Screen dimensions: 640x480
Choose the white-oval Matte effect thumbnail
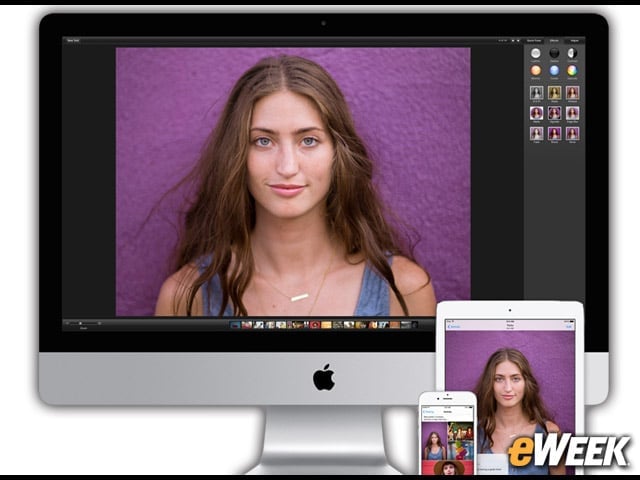tap(536, 113)
